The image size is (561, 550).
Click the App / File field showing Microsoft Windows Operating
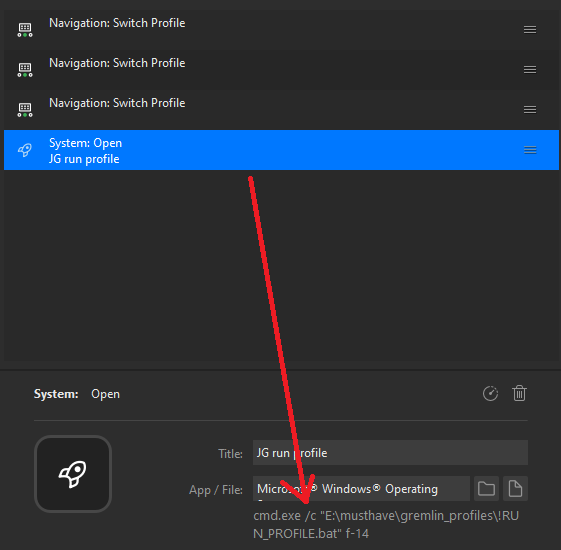click(x=361, y=488)
